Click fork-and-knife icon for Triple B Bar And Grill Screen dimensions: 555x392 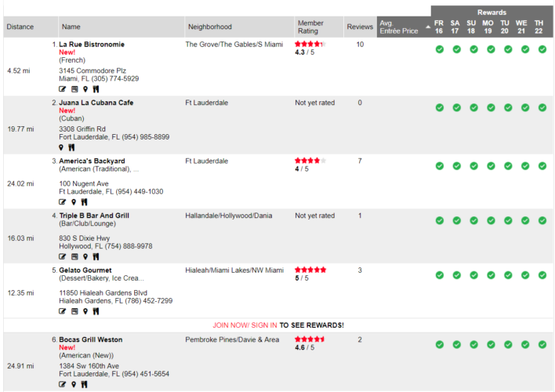tap(96, 256)
